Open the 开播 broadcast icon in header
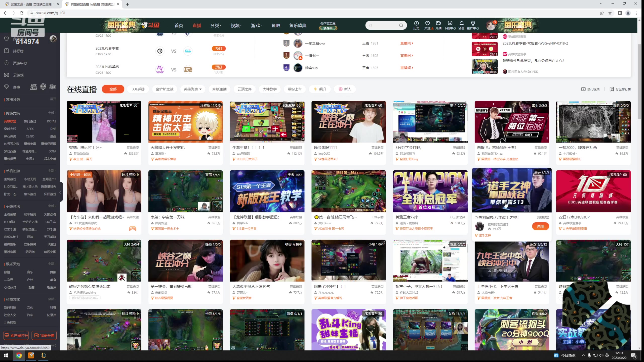The width and height of the screenshot is (644, 362). click(x=438, y=23)
